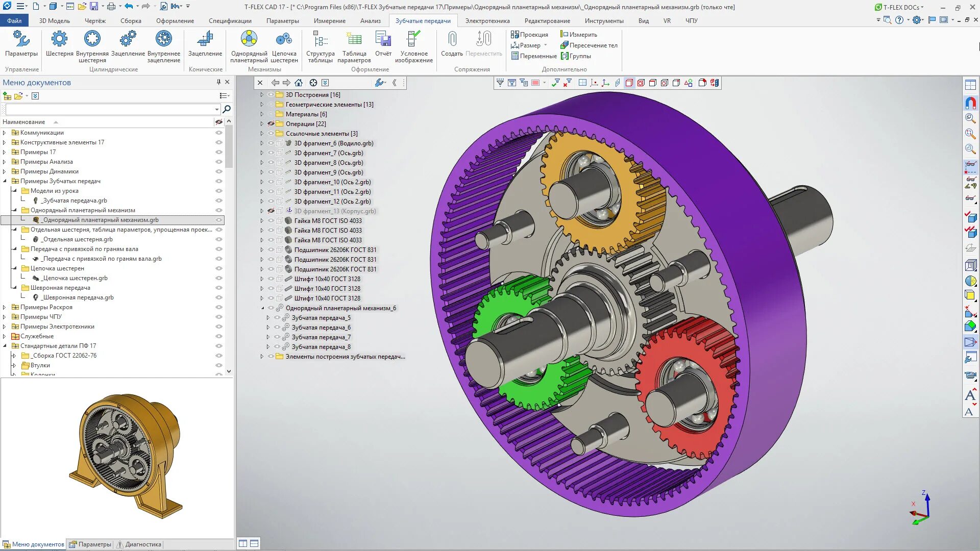Viewport: 980px width, 551px height.
Task: Click the Отчёт report icon
Action: (x=383, y=39)
